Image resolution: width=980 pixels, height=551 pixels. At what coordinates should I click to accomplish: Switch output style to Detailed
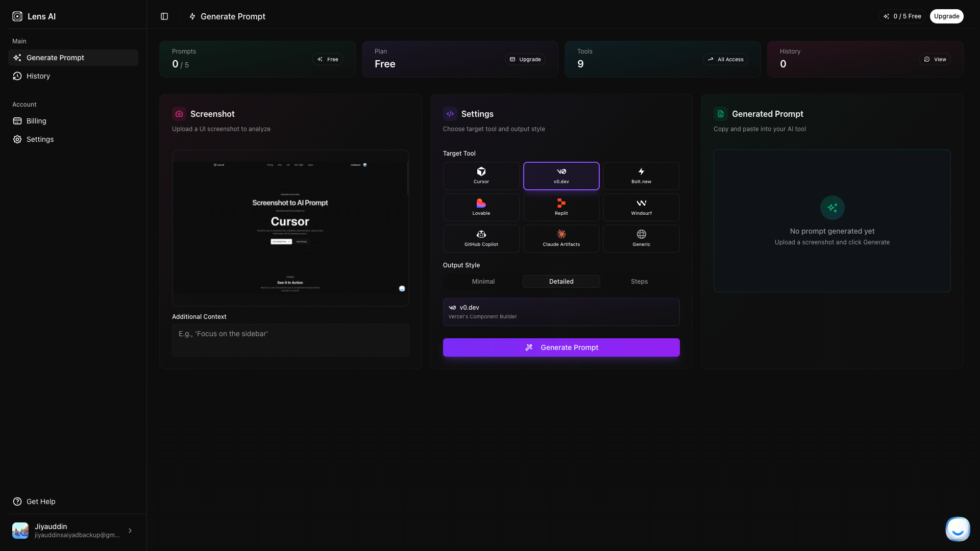click(x=561, y=282)
